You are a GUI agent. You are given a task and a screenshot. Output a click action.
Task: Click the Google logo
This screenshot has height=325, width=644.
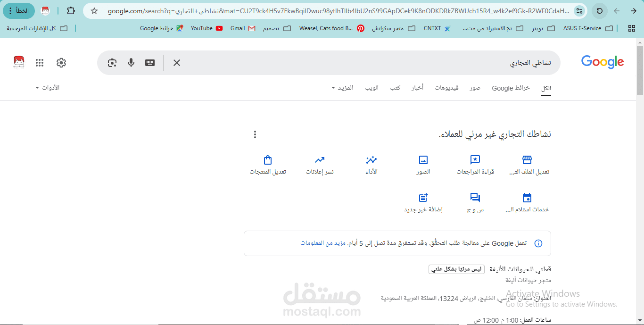pos(603,62)
